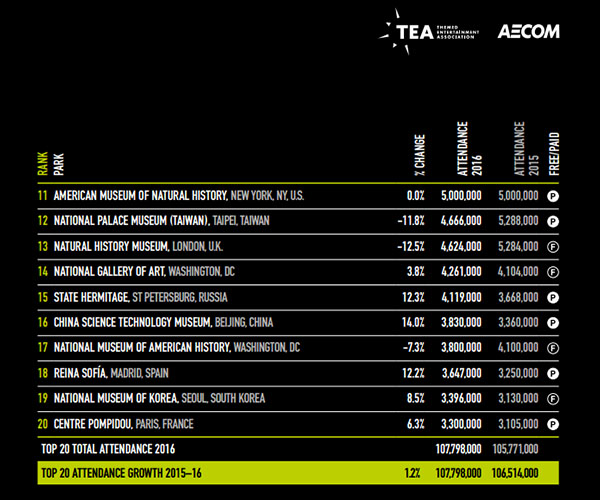Click the free icon for Natural History Museum London
This screenshot has height=500, width=600.
click(x=553, y=246)
